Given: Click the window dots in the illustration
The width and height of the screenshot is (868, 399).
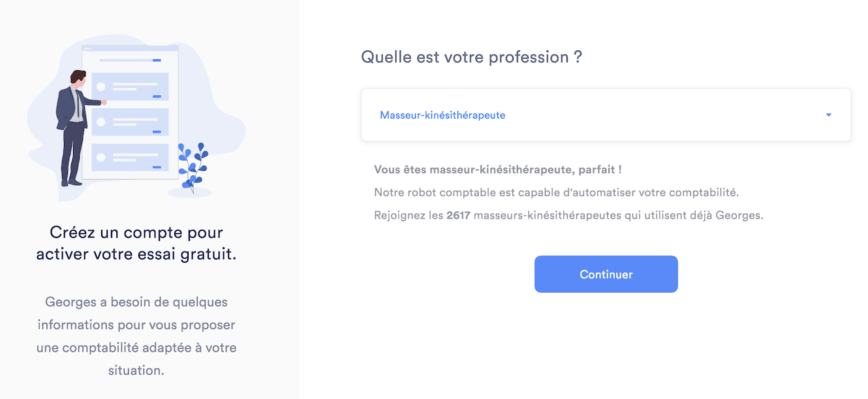Looking at the screenshot, I should tap(87, 48).
